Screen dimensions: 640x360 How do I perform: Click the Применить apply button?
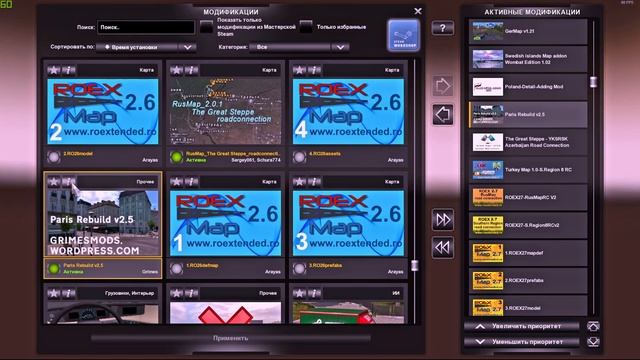point(231,338)
